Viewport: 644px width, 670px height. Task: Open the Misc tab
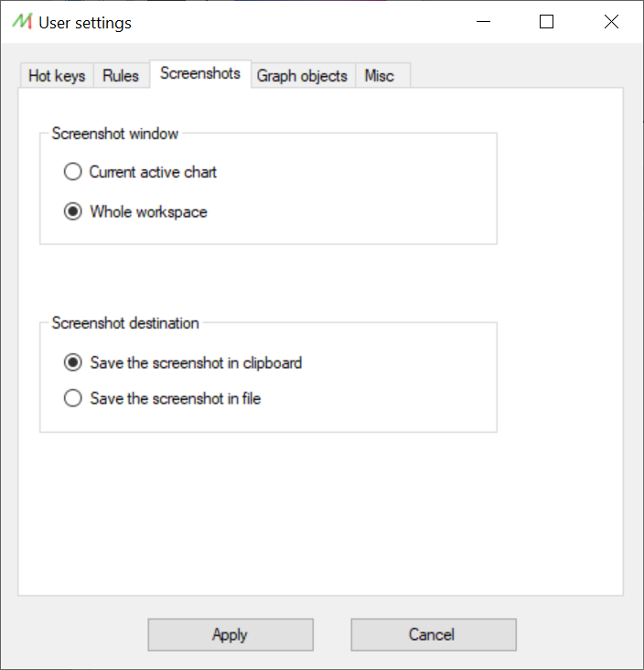click(x=380, y=76)
